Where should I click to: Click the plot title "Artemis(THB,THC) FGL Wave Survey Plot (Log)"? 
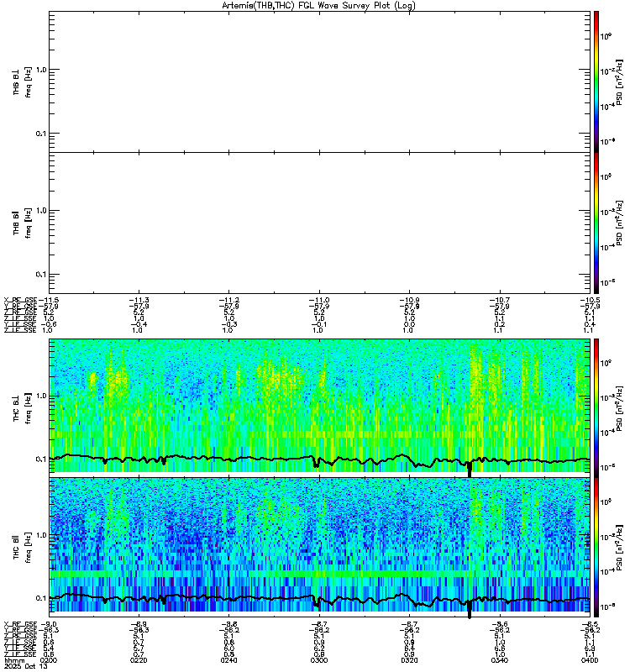[318, 6]
